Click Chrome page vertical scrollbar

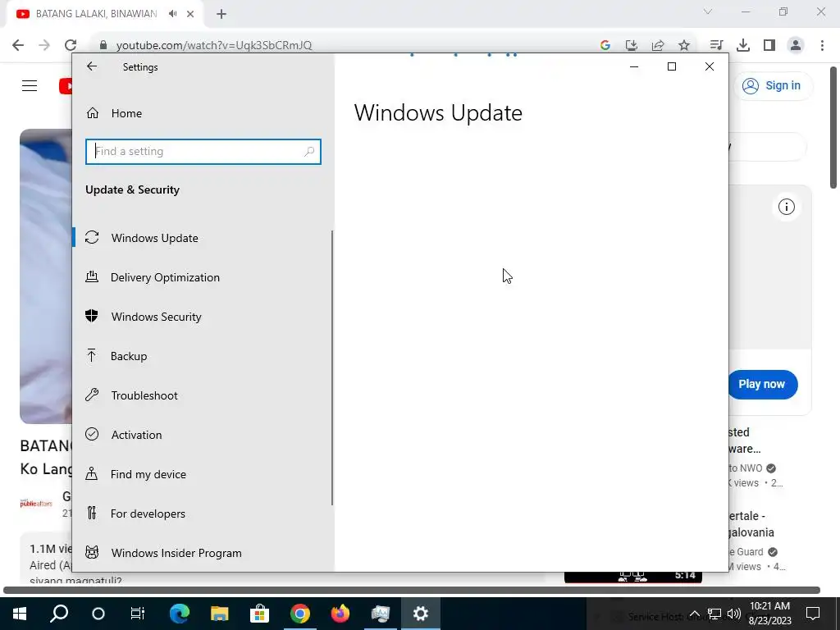pos(833,127)
